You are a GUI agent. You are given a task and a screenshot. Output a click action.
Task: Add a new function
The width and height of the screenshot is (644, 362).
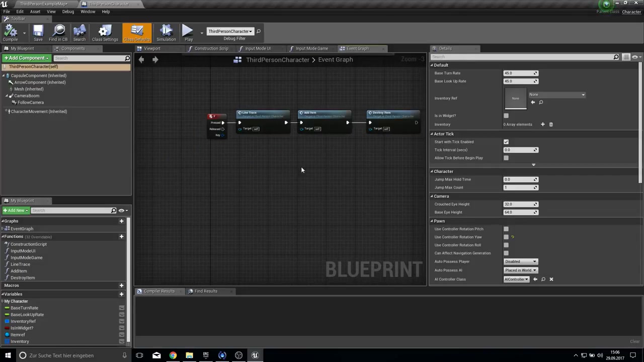tap(121, 237)
